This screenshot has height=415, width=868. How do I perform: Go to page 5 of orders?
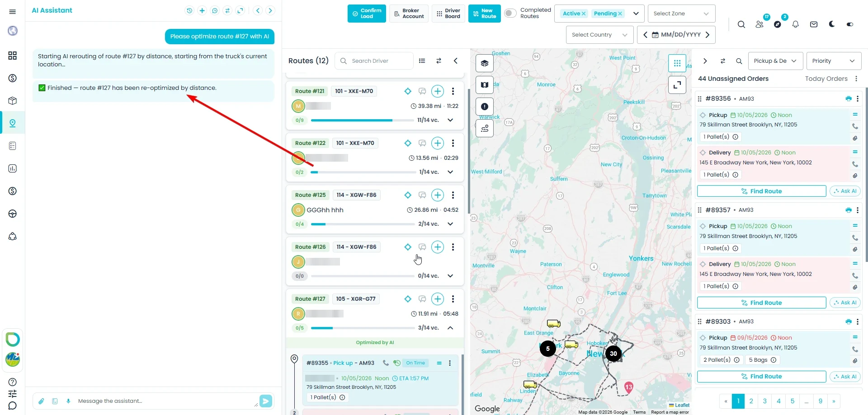tap(792, 401)
